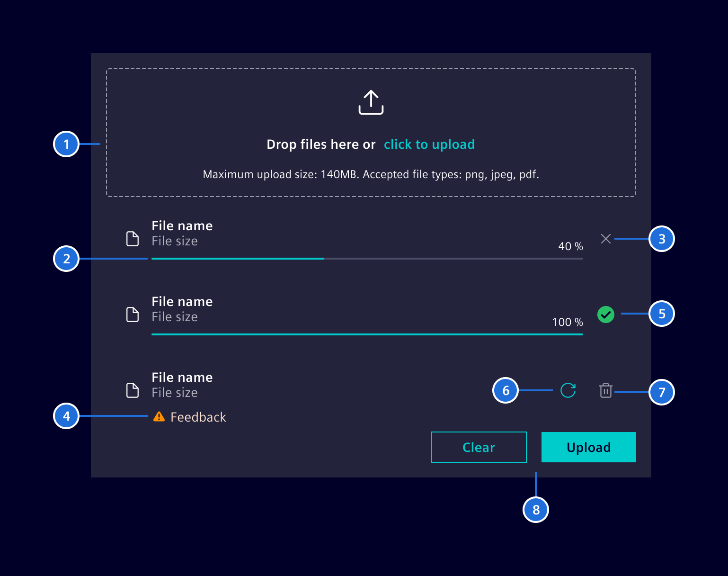Click 'File name' of the 40 % upload
The image size is (728, 576).
[182, 225]
